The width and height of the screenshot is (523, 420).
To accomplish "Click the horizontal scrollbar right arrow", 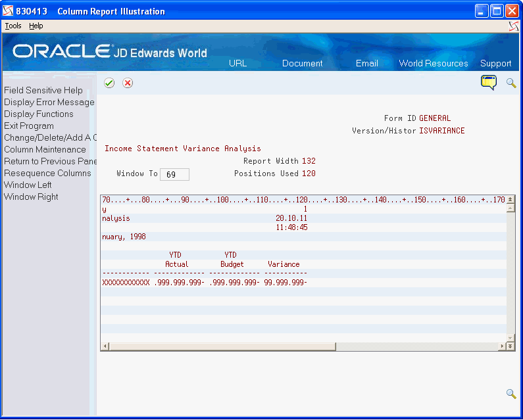I will (x=503, y=346).
